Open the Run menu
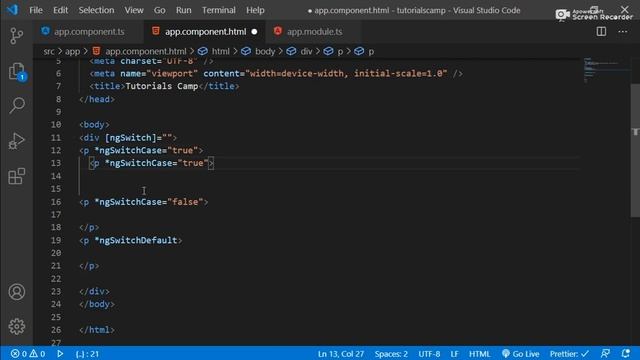This screenshot has width=640, height=360. (x=184, y=10)
